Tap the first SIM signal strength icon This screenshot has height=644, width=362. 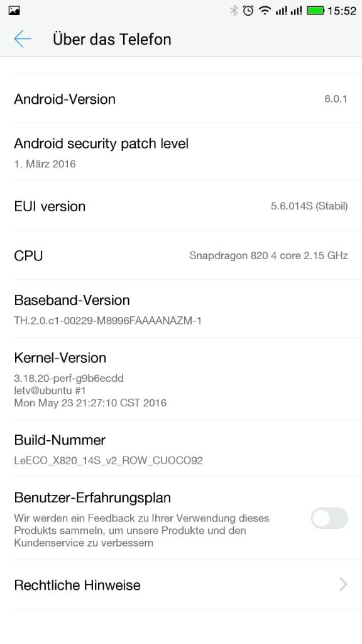tap(281, 10)
